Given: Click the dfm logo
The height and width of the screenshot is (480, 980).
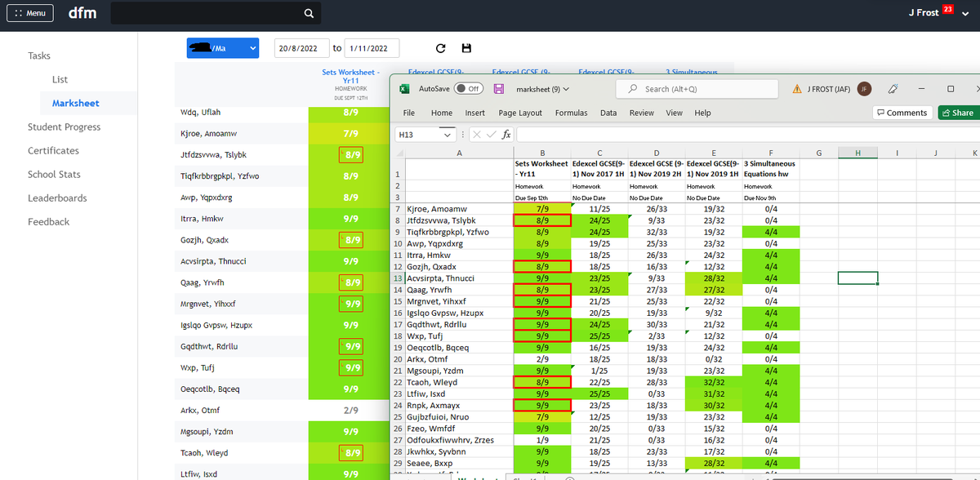Looking at the screenshot, I should click(82, 13).
